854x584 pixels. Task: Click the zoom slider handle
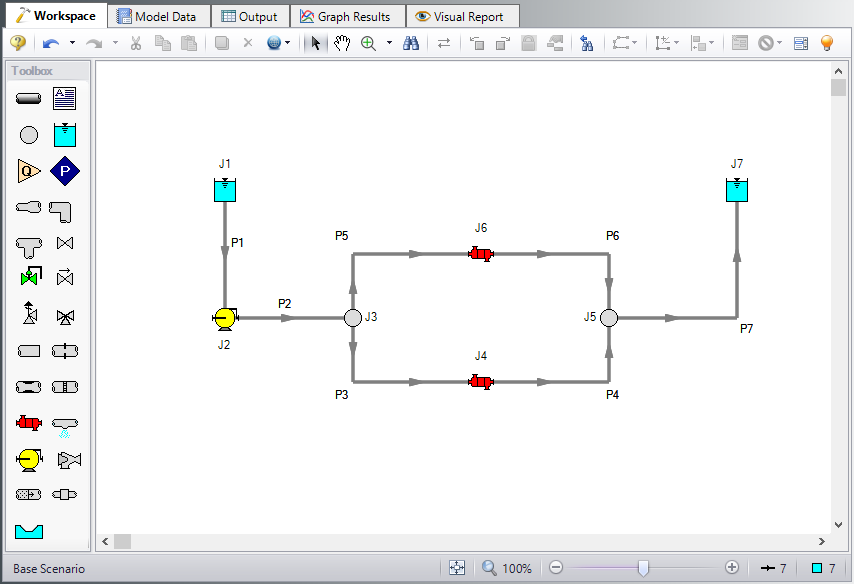[x=643, y=568]
